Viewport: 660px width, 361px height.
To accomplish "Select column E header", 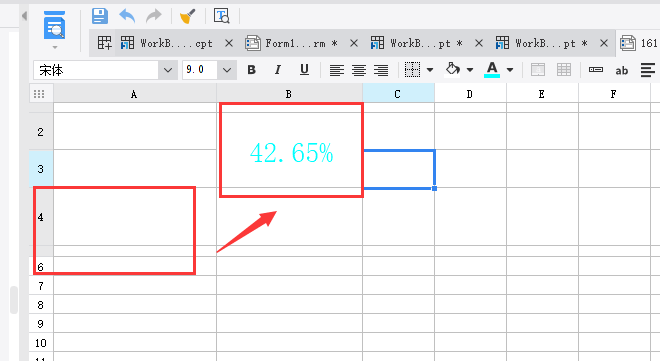I will pyautogui.click(x=542, y=94).
